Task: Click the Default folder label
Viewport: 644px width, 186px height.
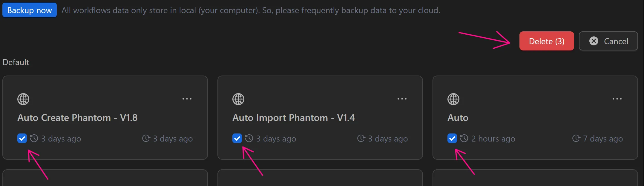Action: click(16, 62)
